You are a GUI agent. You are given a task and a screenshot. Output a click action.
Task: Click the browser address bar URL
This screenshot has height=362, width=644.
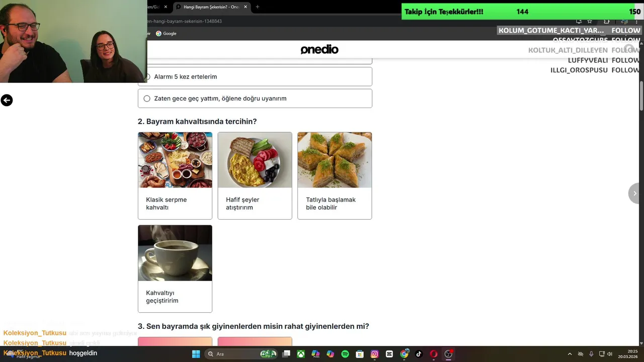[185, 21]
